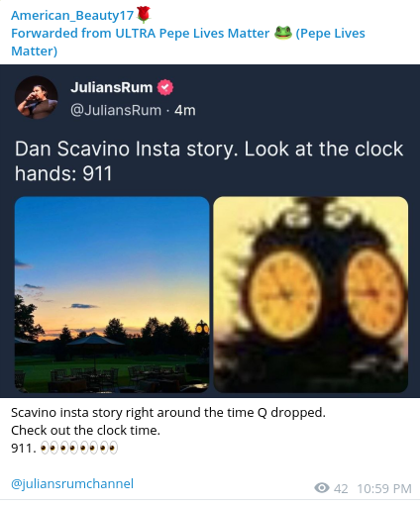Viewport: 420px width, 508px height.
Task: Click the JuliansRum profile avatar
Action: 37,97
